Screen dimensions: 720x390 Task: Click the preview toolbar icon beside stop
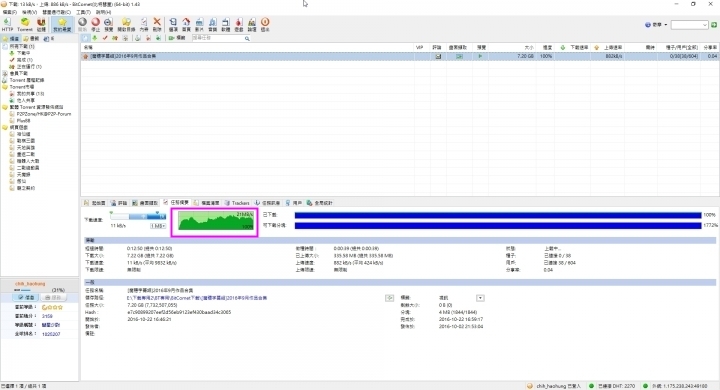(x=108, y=24)
